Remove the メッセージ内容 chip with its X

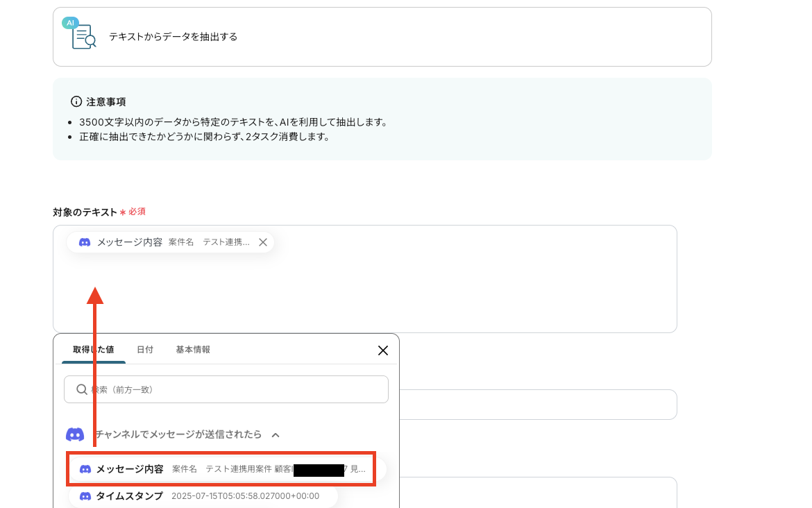coord(263,242)
